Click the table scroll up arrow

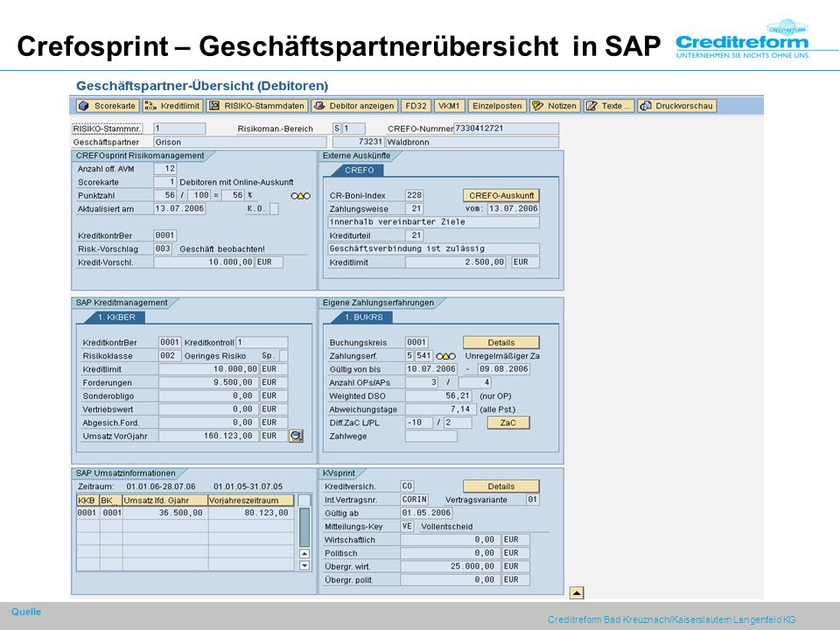[x=304, y=554]
